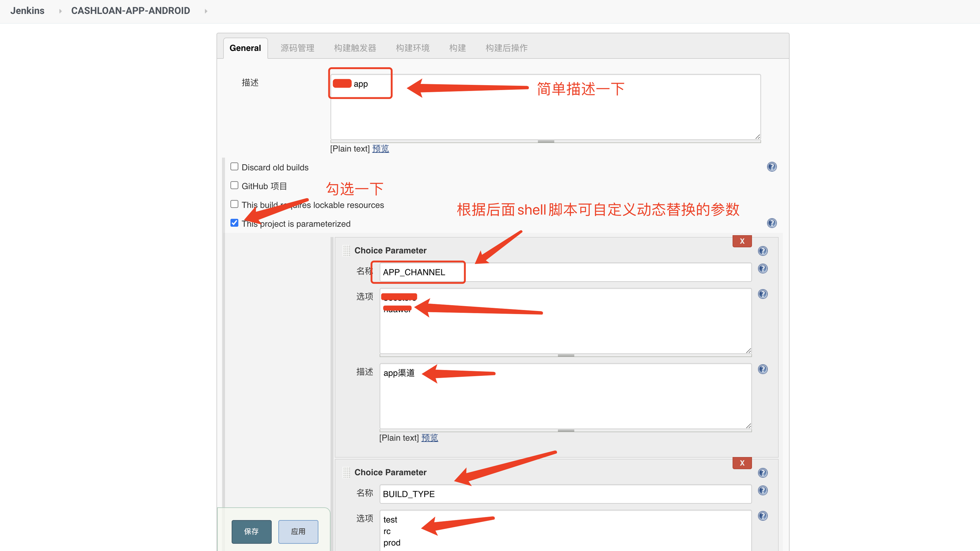Click into the BUILD_TYPE name field
The height and width of the screenshot is (551, 980).
pyautogui.click(x=565, y=494)
